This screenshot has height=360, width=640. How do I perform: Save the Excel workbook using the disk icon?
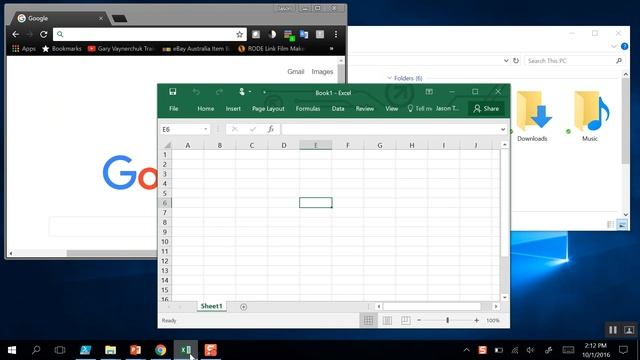pos(173,92)
